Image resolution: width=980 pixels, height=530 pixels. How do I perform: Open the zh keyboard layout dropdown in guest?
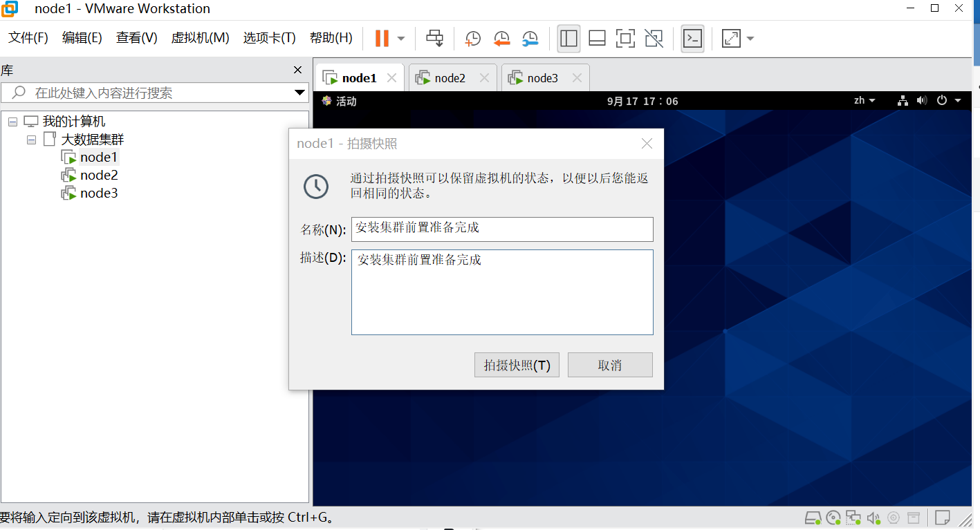(864, 100)
